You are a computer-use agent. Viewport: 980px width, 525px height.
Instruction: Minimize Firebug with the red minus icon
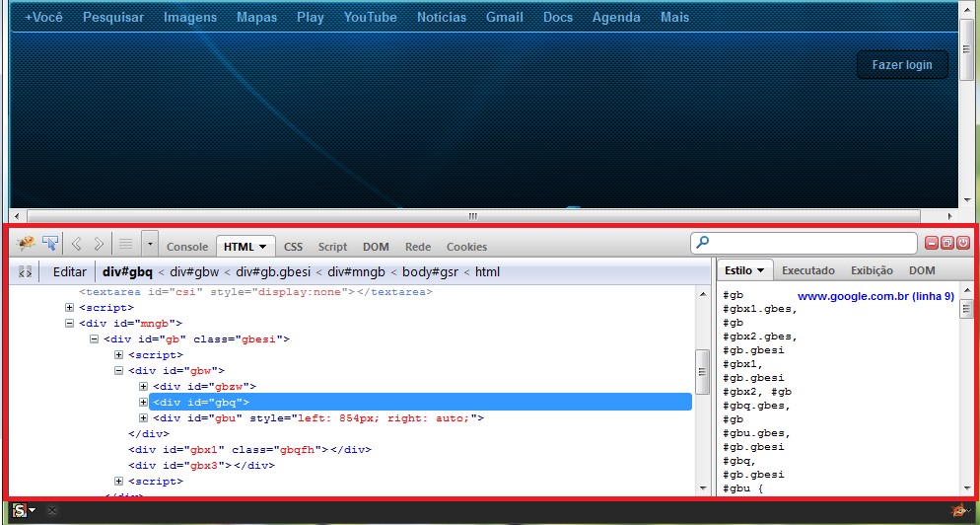point(932,243)
